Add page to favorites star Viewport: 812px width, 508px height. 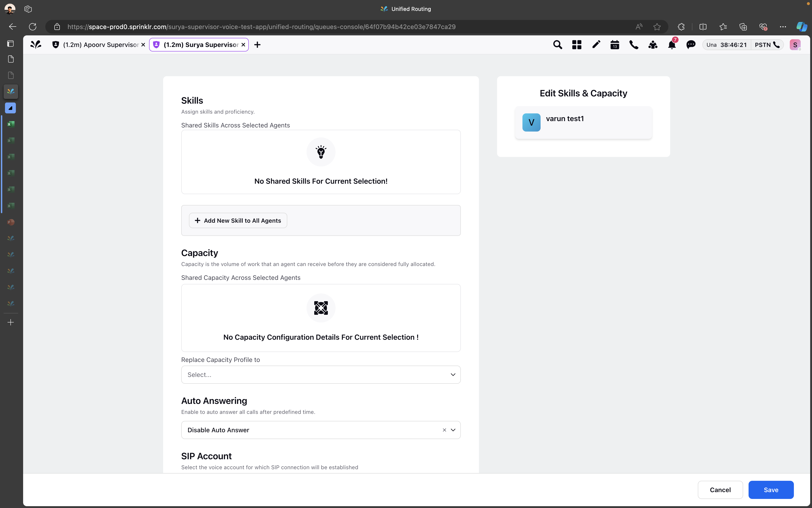coord(657,27)
